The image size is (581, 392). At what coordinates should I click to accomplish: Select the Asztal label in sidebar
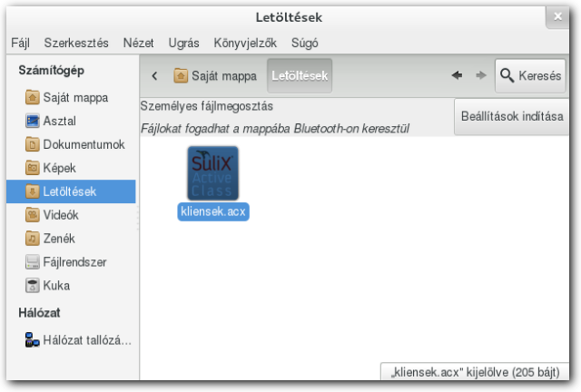click(x=60, y=122)
